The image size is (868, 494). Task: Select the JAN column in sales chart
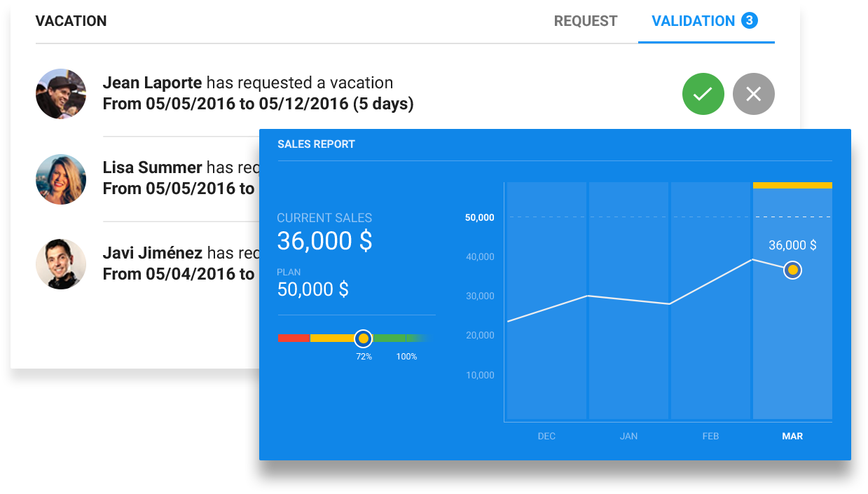pyautogui.click(x=628, y=301)
